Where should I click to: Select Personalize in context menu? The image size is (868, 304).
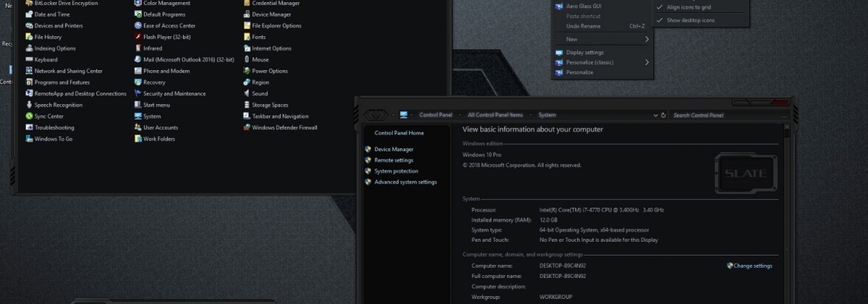click(602, 72)
